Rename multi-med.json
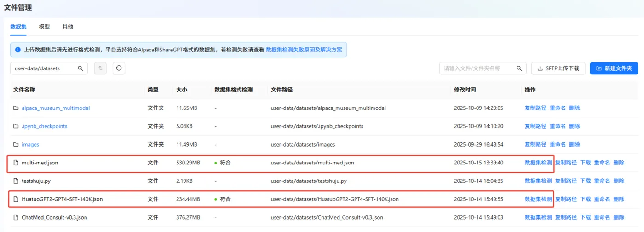The height and width of the screenshot is (232, 644). (x=602, y=163)
